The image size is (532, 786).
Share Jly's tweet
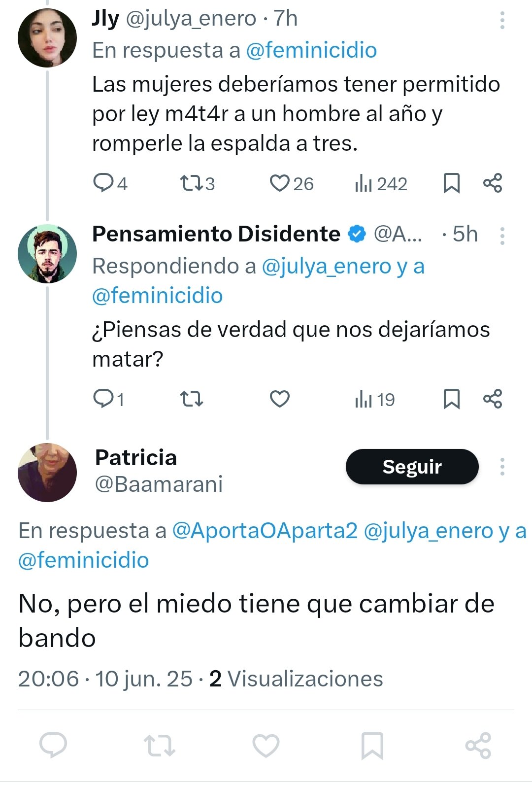tap(493, 183)
